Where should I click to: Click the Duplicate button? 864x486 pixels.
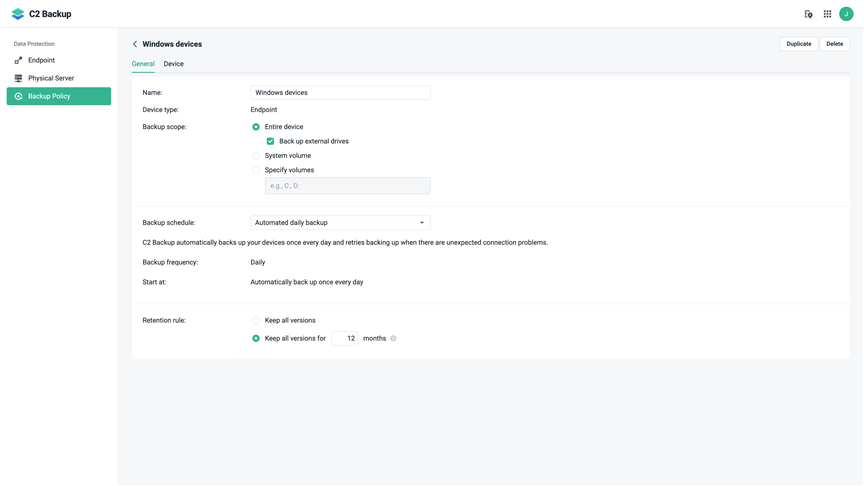coord(798,44)
